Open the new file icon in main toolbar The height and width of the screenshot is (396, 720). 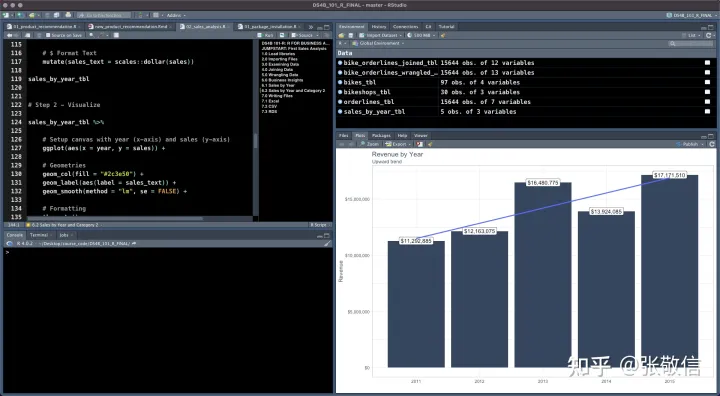coord(6,15)
